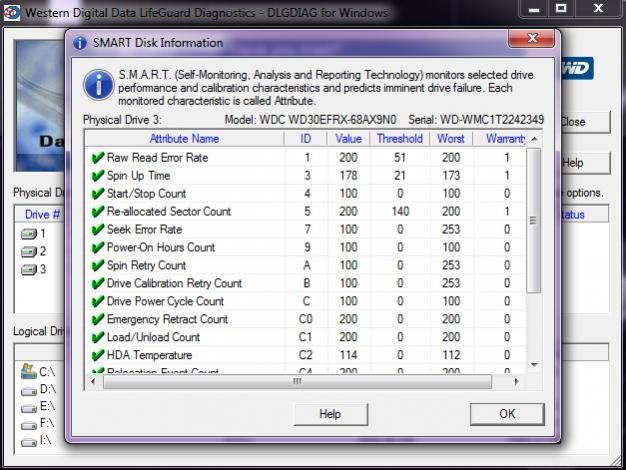Click the WD logo in main window
This screenshot has width=626, height=470.
[578, 68]
